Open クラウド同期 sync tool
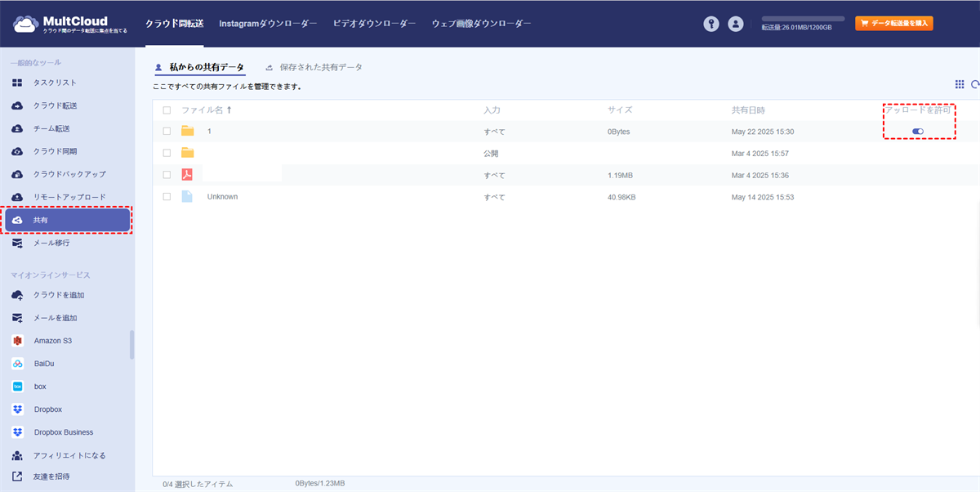Viewport: 980px width, 492px height. pyautogui.click(x=55, y=151)
